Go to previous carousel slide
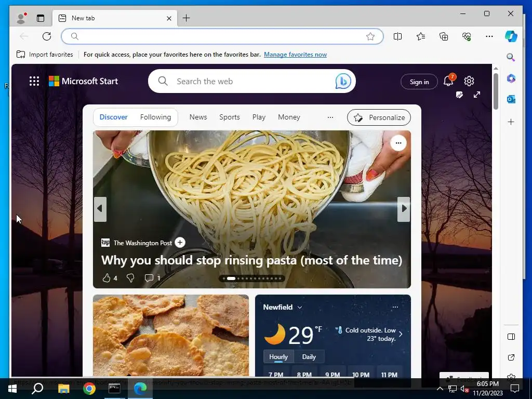This screenshot has height=399, width=532. click(100, 209)
